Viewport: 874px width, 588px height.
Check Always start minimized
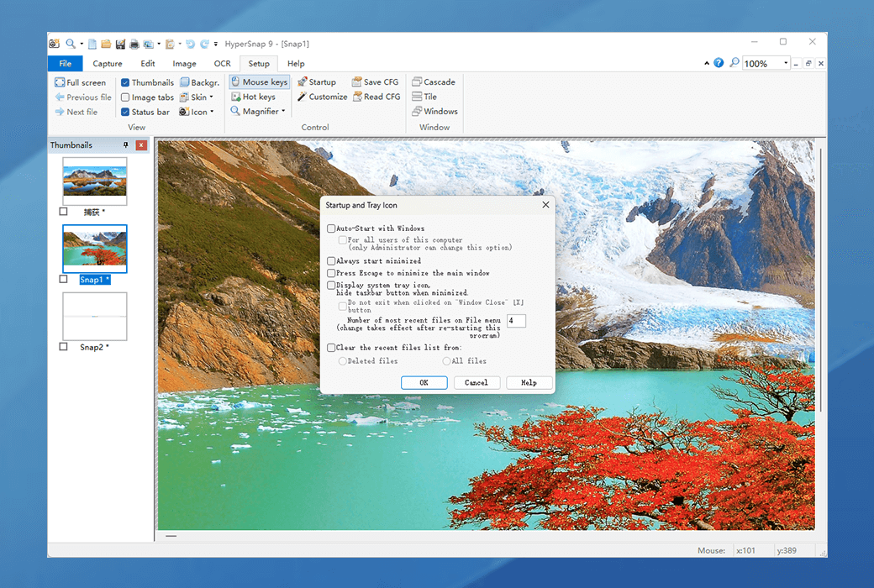coord(331,261)
